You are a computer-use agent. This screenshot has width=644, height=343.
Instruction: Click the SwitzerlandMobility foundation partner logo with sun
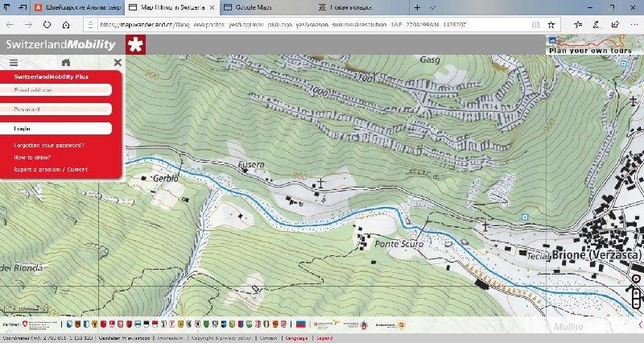(390, 325)
